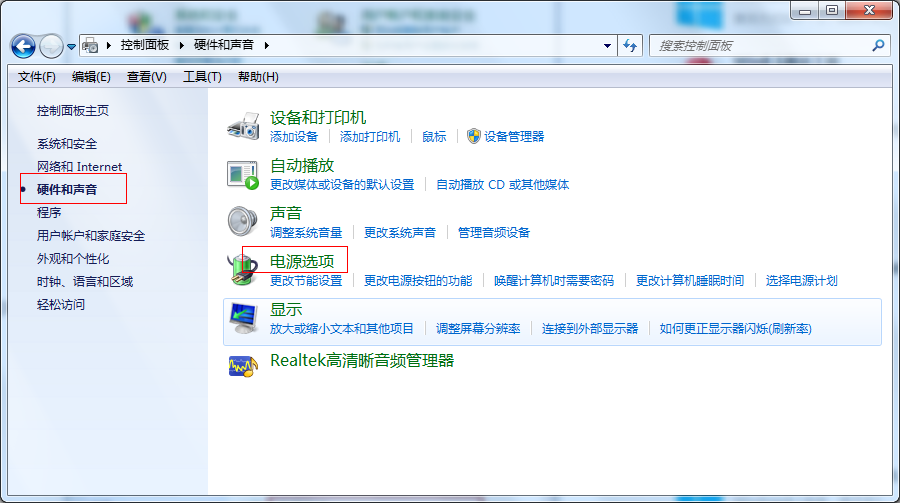The image size is (900, 503).
Task: Click 更改媒体或设备的默认设置 link
Action: pyautogui.click(x=342, y=184)
